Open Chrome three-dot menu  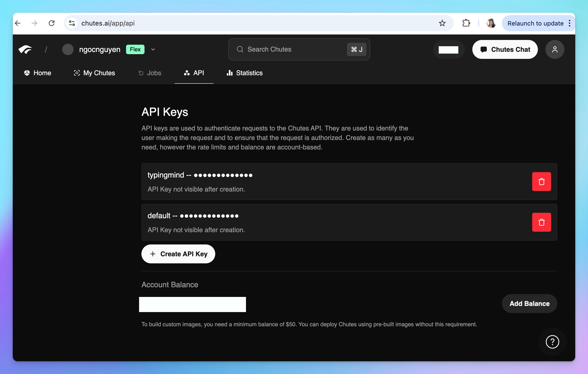570,23
